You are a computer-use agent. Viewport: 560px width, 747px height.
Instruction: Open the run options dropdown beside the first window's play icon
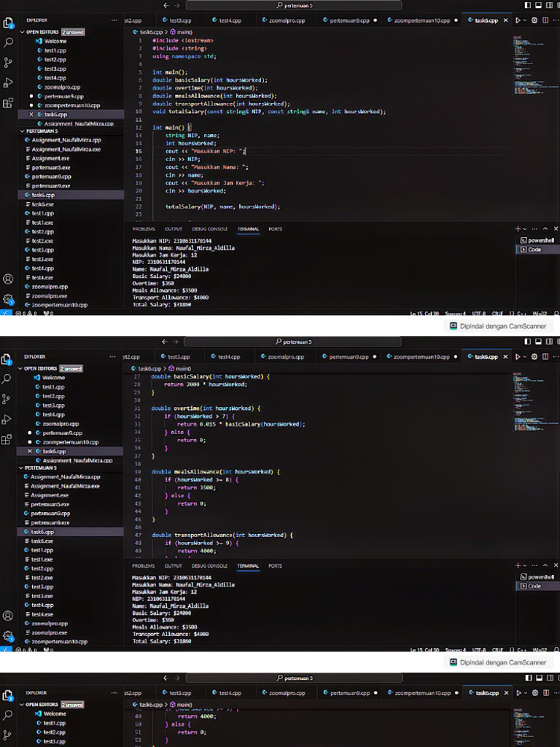pyautogui.click(x=525, y=20)
